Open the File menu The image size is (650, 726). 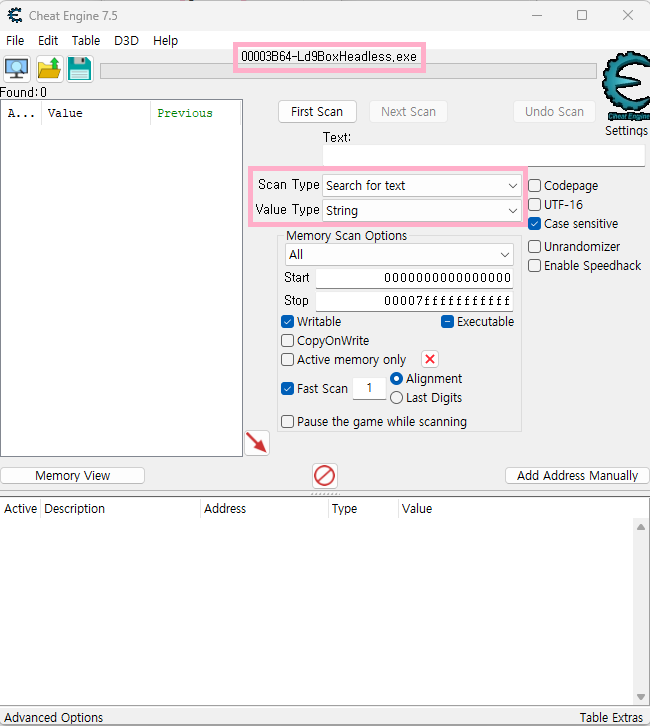pyautogui.click(x=15, y=41)
